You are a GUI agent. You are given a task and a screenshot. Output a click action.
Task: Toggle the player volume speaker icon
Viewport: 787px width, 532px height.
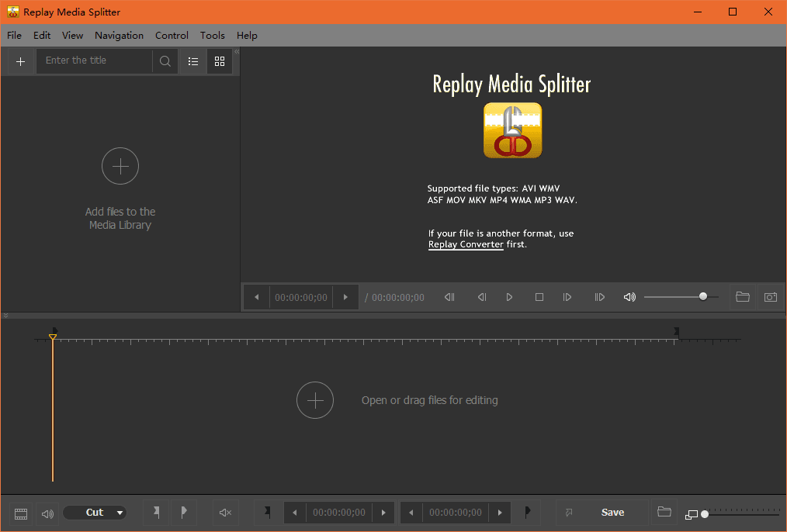coord(629,297)
